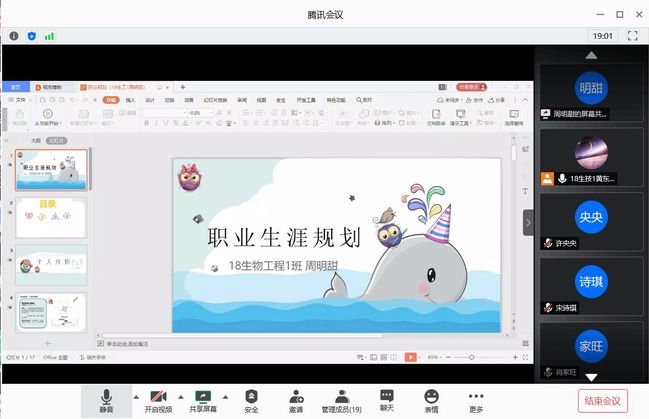Expand share options arrow beside 共享屏幕

pos(225,396)
